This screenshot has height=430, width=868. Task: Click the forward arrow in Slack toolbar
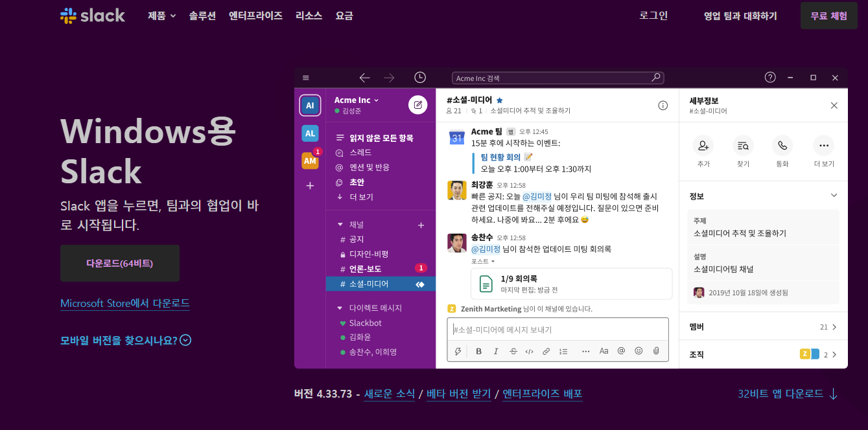tap(389, 78)
